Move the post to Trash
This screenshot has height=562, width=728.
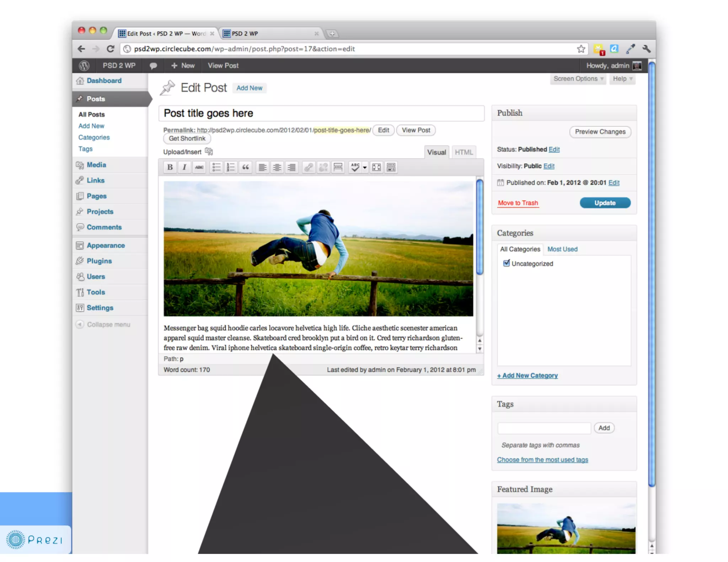click(x=518, y=203)
